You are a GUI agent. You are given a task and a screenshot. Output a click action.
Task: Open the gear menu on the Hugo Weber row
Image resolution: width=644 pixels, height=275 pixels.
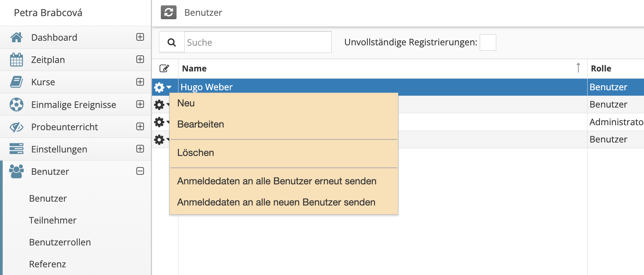click(163, 87)
